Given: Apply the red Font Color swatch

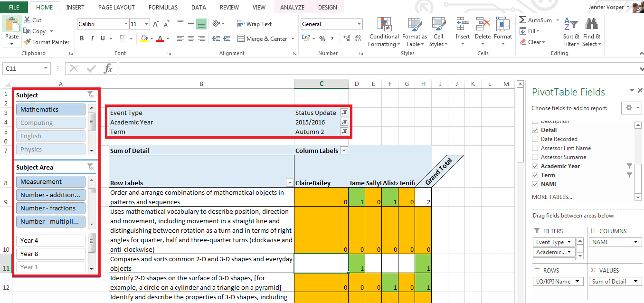Looking at the screenshot, I should [x=160, y=39].
